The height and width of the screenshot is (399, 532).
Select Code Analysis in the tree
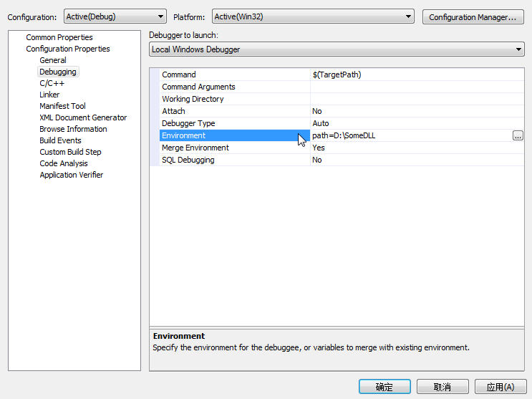pos(64,163)
